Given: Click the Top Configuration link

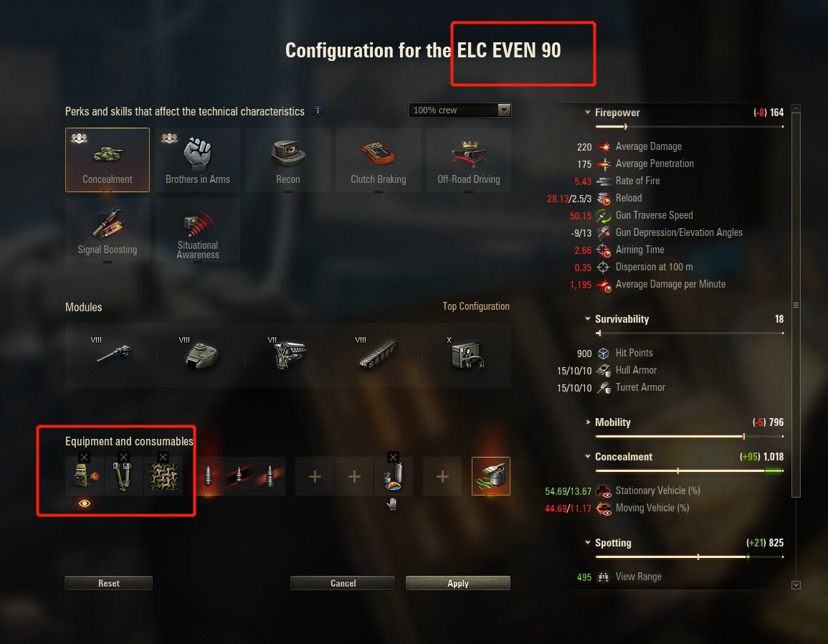Looking at the screenshot, I should (476, 306).
